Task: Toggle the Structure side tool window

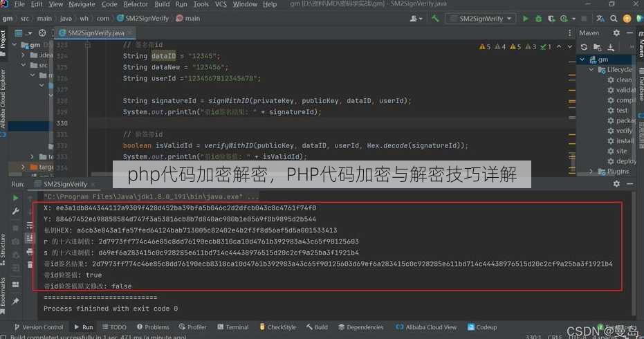Action: pos(3,250)
